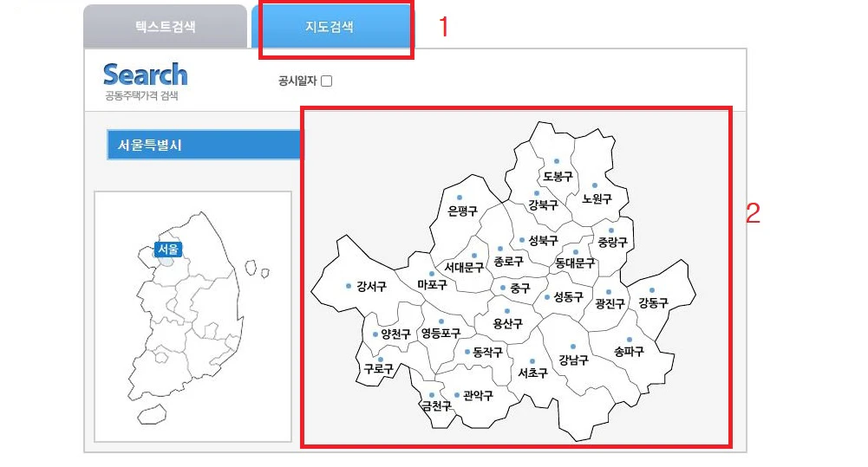868x467 pixels.
Task: Select 서대문구 district label
Action: 464,267
